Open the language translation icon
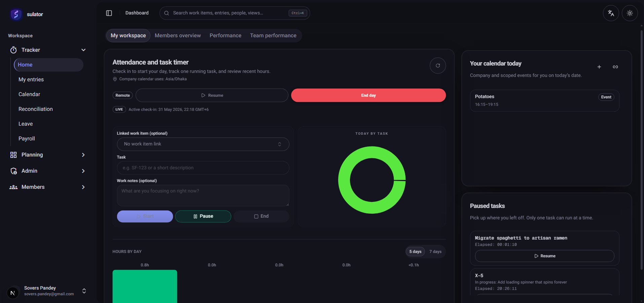644x303 pixels. [611, 13]
